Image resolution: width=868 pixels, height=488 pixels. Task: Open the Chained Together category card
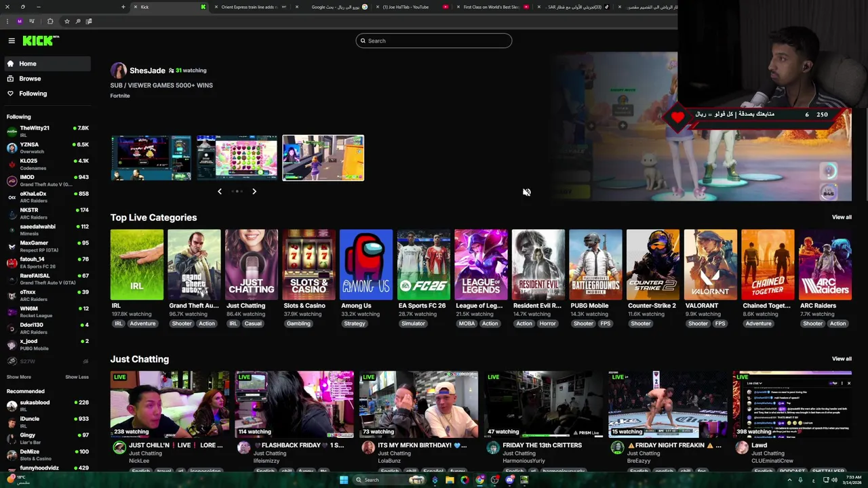[x=768, y=264]
